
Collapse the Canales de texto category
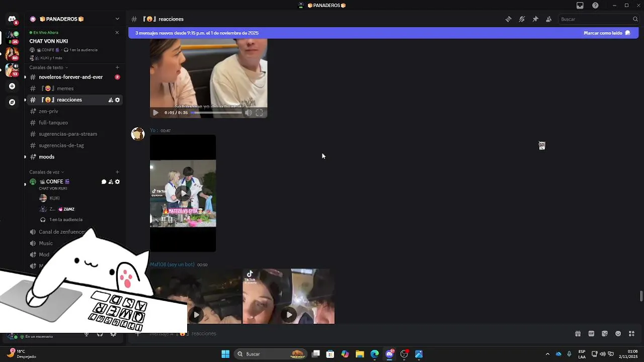(48, 67)
